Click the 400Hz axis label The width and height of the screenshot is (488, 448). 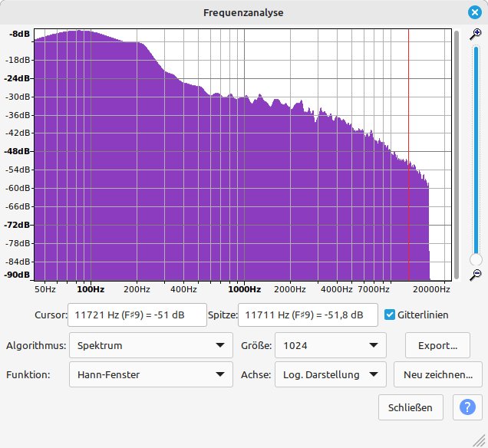coord(183,289)
